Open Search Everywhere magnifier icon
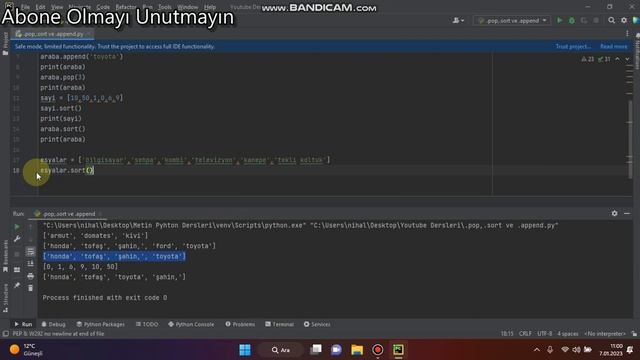 coord(611,20)
